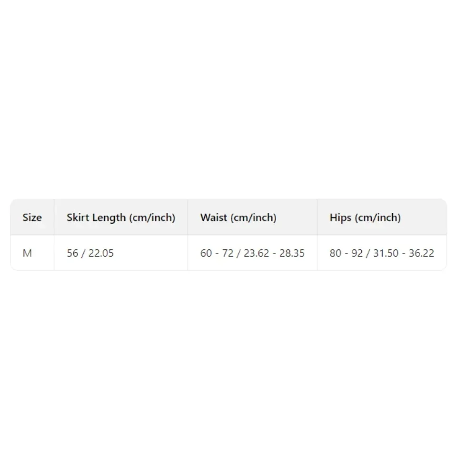Click the 60 waist minimum value

click(x=206, y=253)
